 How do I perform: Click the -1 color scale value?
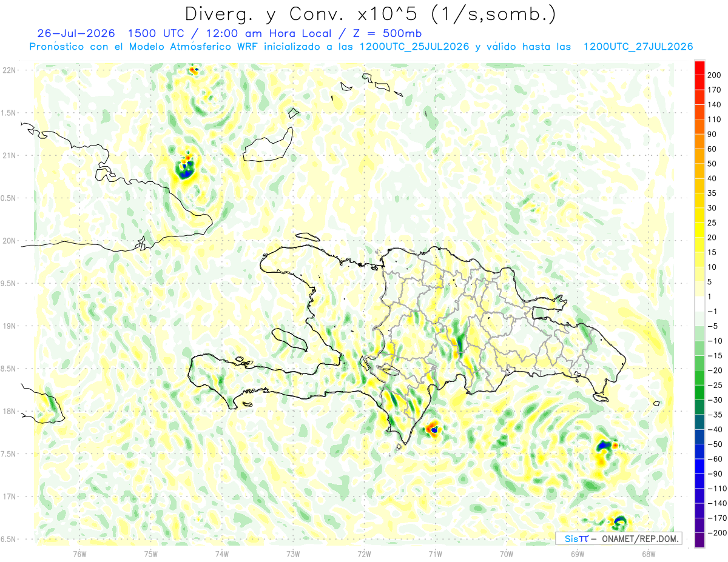[x=712, y=312]
